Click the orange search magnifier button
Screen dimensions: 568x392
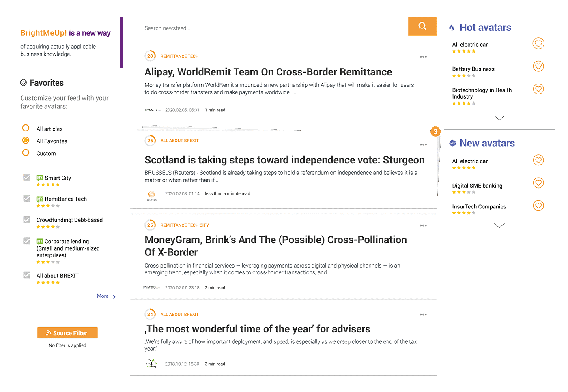click(422, 26)
